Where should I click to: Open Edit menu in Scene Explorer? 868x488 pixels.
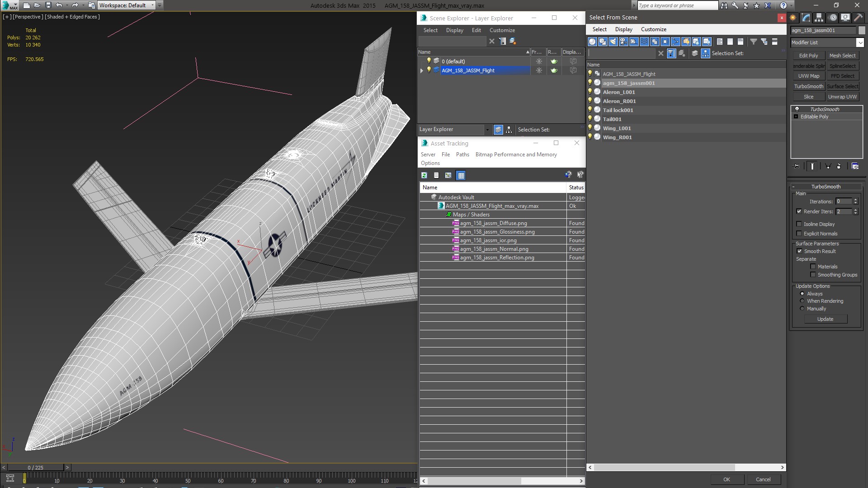476,30
